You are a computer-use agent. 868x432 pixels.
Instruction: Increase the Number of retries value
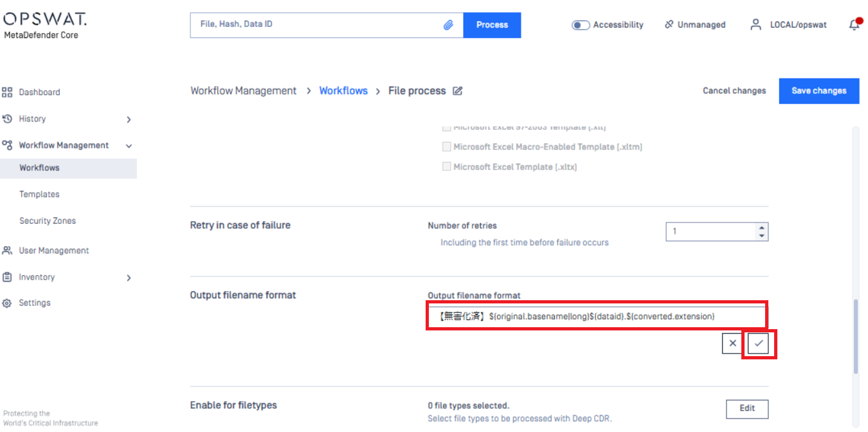coord(762,228)
